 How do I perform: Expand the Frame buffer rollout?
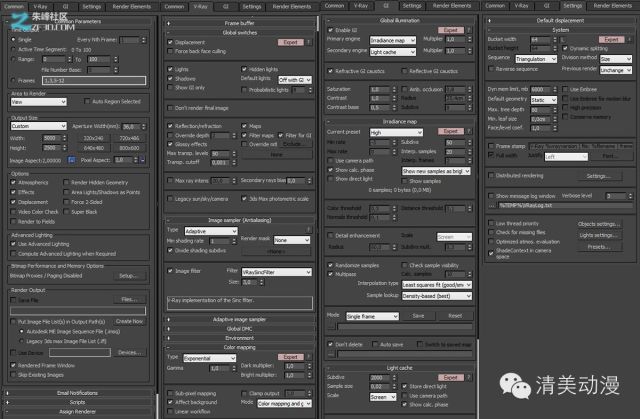click(240, 23)
